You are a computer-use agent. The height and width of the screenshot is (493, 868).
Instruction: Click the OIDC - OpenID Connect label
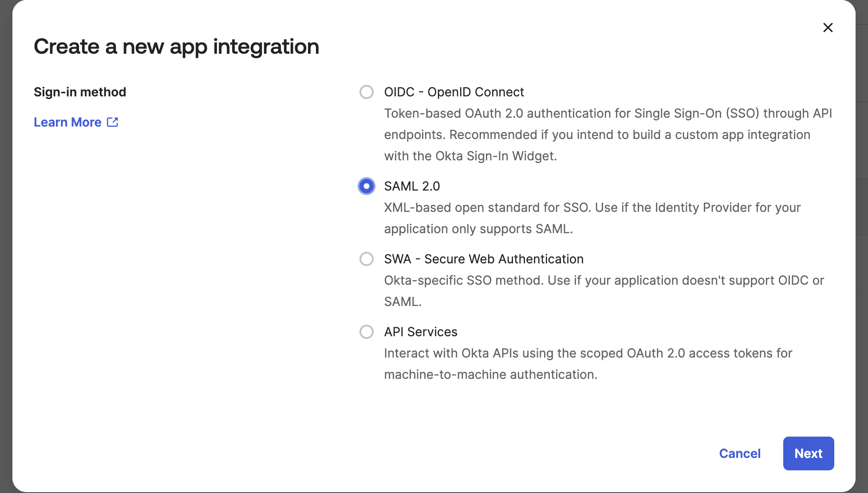coord(454,92)
